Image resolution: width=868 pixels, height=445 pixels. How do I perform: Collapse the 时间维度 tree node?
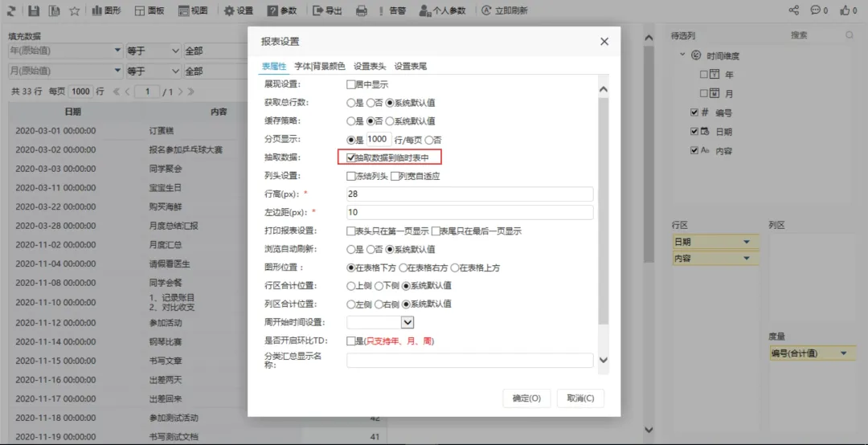pos(681,55)
